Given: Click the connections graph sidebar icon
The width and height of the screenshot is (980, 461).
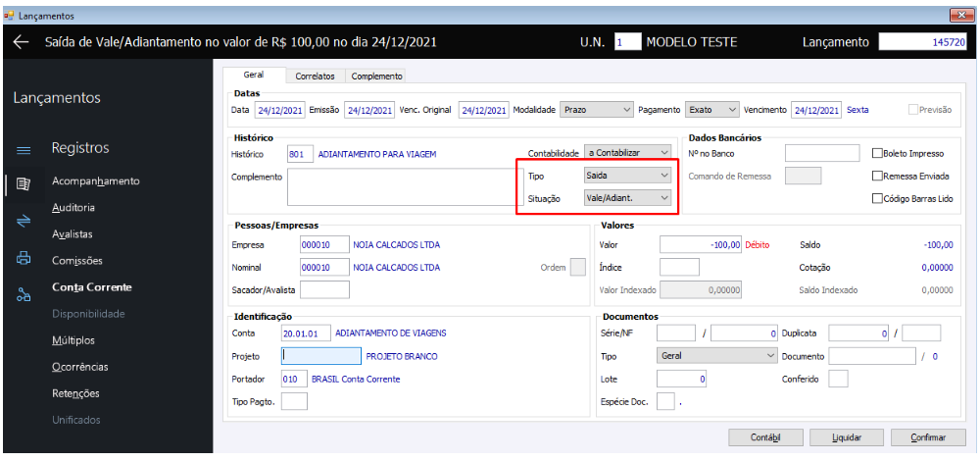Looking at the screenshot, I should tap(24, 294).
